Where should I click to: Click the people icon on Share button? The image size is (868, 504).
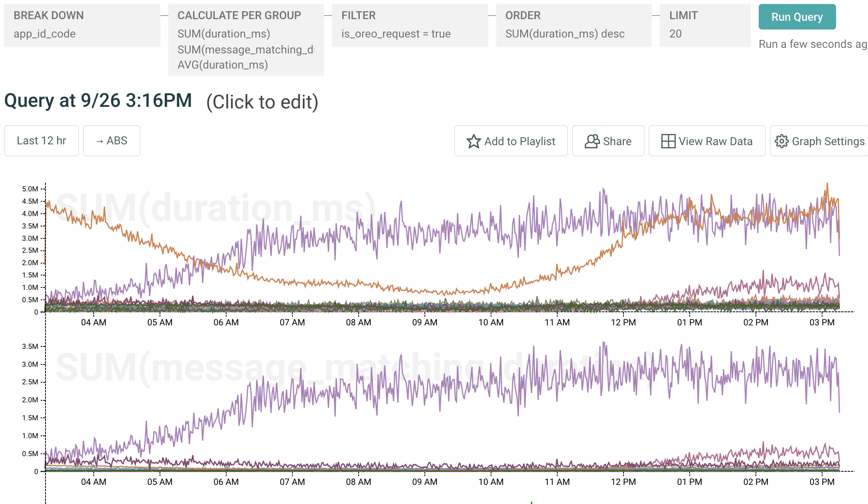coord(592,141)
